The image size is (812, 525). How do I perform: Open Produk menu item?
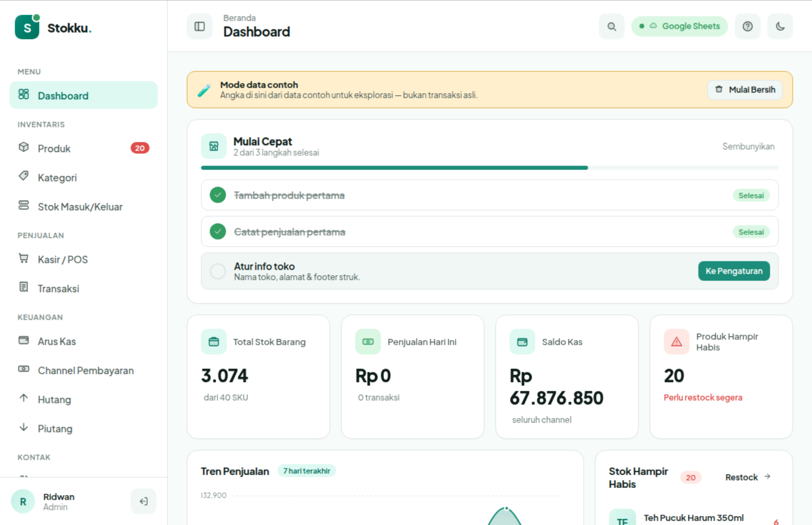click(84, 148)
